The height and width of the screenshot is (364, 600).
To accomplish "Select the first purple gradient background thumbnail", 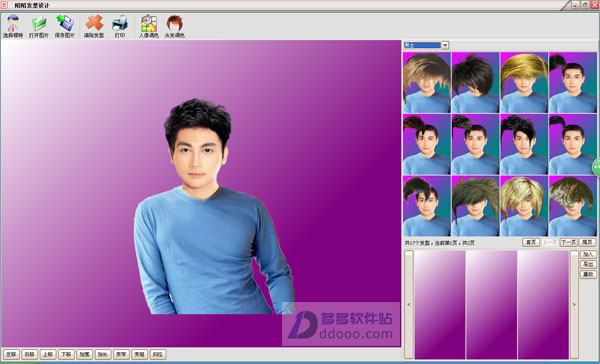I will pos(440,305).
